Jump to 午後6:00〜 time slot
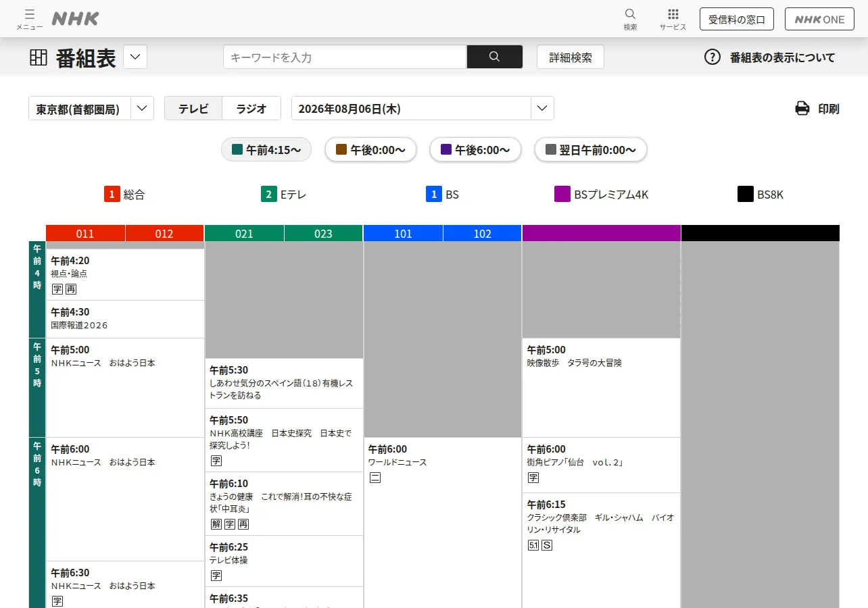The width and height of the screenshot is (868, 608). 475,149
